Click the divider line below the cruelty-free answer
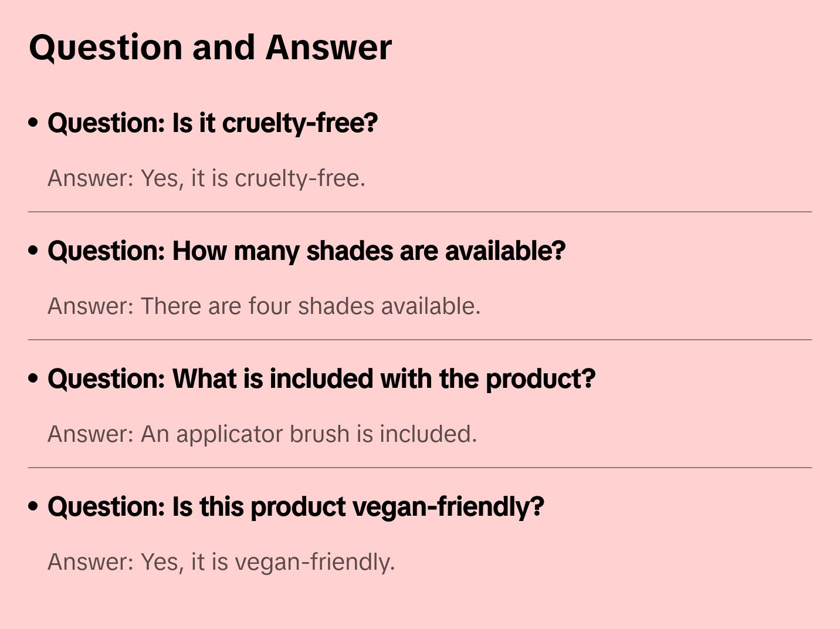The image size is (840, 629). point(420,212)
